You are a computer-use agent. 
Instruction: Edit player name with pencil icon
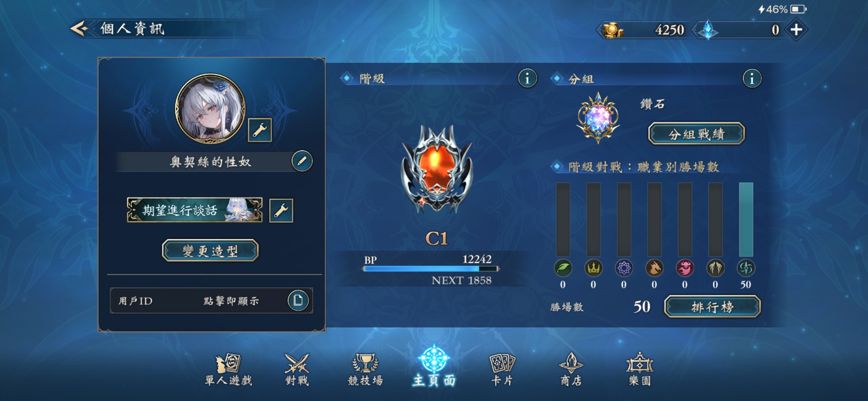tap(302, 161)
